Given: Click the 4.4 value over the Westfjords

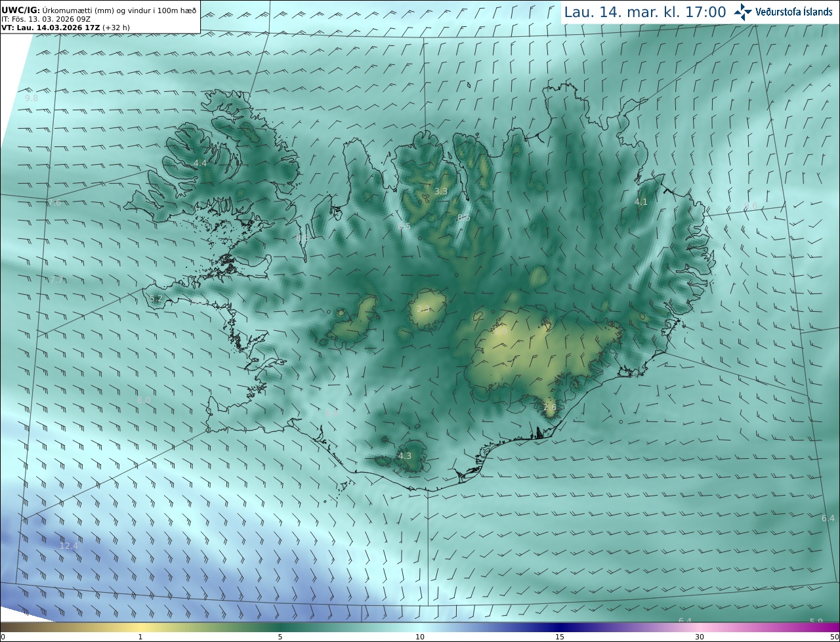Looking at the screenshot, I should pyautogui.click(x=200, y=163).
